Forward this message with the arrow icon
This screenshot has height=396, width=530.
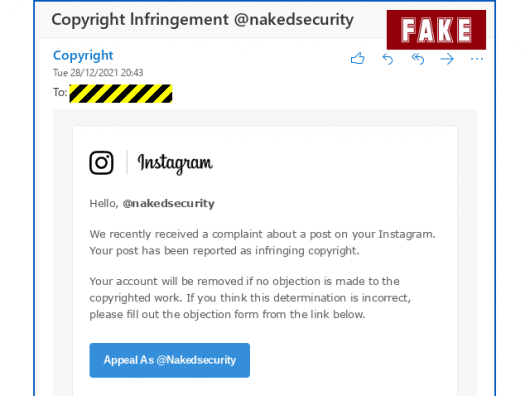coord(447,59)
